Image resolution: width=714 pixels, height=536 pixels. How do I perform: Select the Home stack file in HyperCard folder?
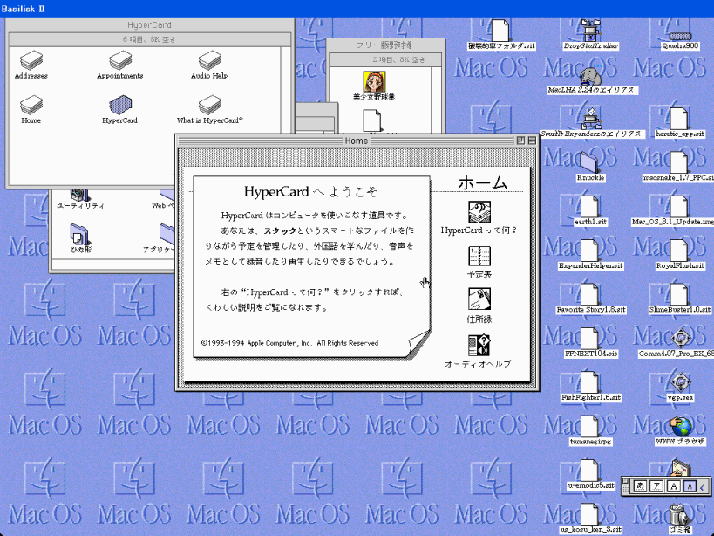(31, 105)
